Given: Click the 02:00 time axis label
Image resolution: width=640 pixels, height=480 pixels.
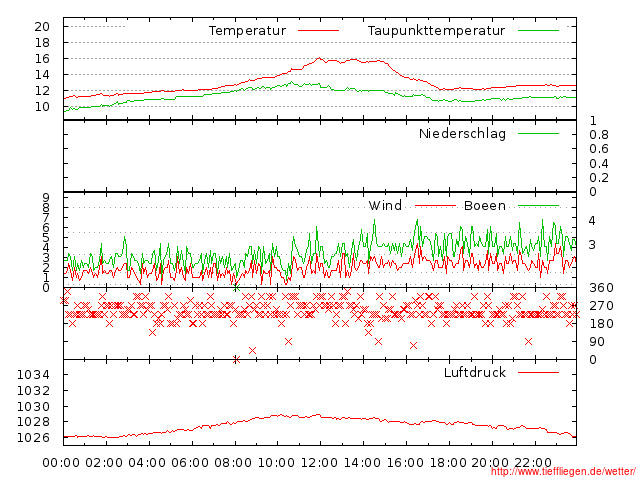Looking at the screenshot, I should coord(104,463).
